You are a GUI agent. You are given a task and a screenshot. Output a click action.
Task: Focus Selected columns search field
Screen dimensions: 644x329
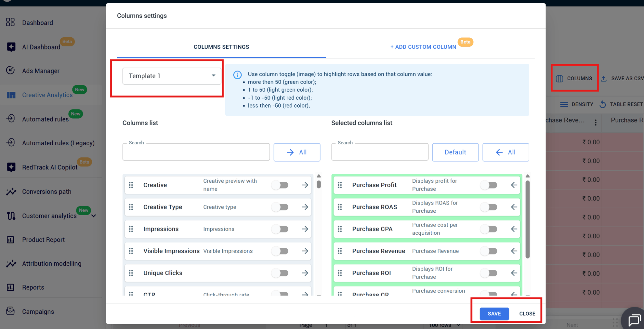[x=380, y=152]
